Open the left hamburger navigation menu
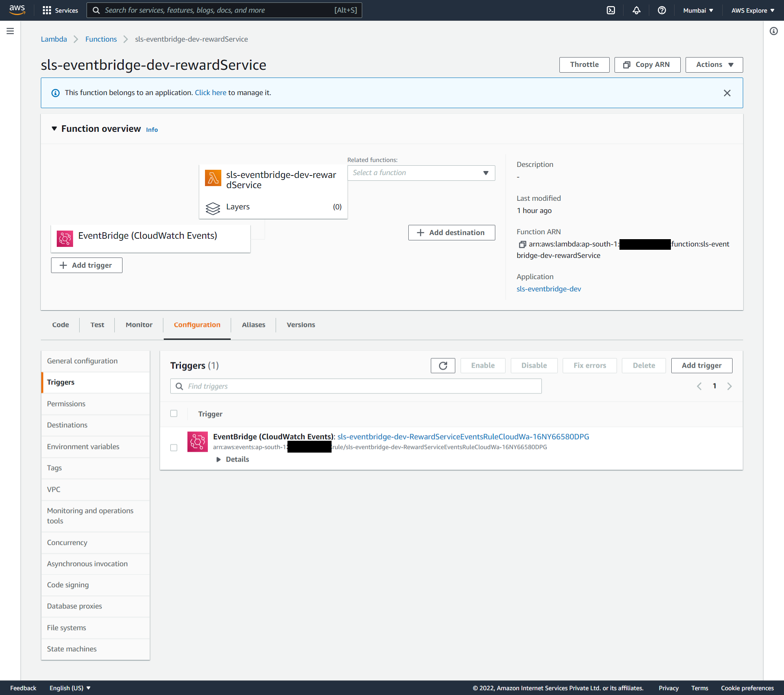 click(x=10, y=31)
